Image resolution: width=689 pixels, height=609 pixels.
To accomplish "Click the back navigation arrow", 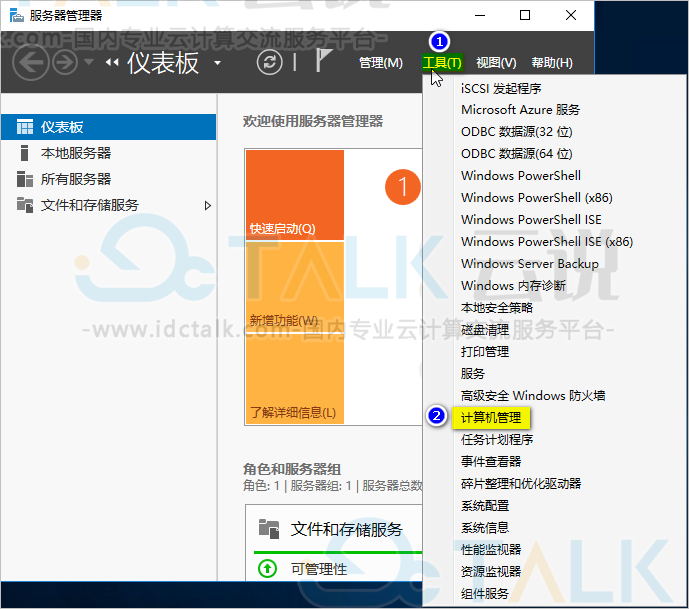I will point(30,62).
